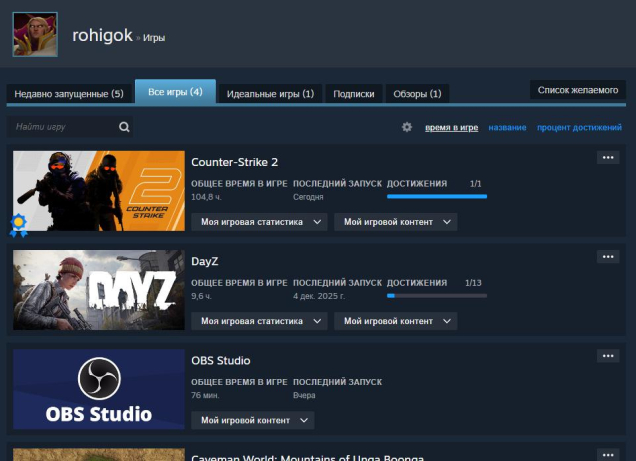636x461 pixels.
Task: Sort games by время в игре
Action: [451, 128]
